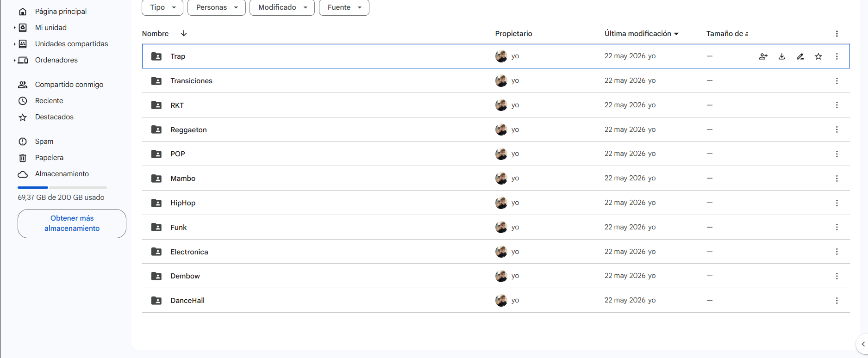Sort by Nombre column header
Screen dimensions: 868x358
pos(155,34)
